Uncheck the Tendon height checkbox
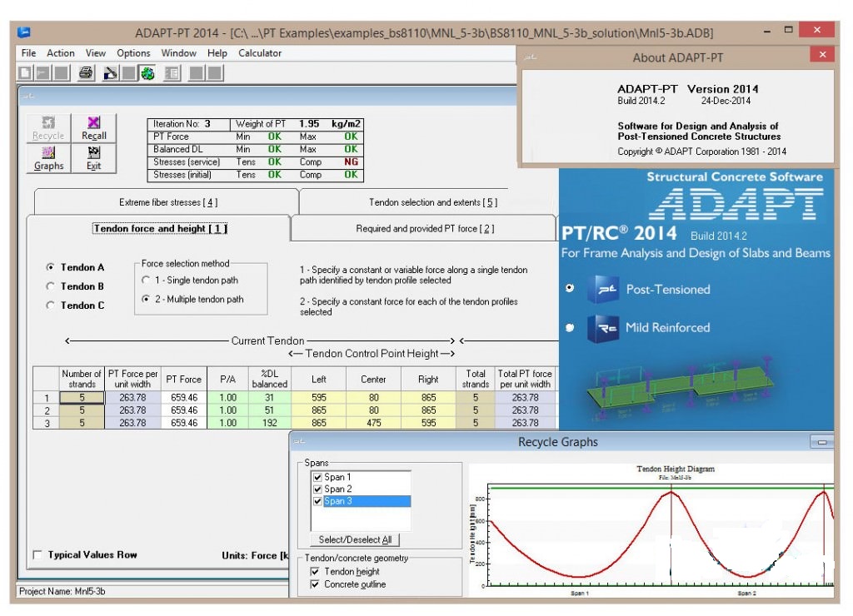This screenshot has height=616, width=853. pos(314,571)
